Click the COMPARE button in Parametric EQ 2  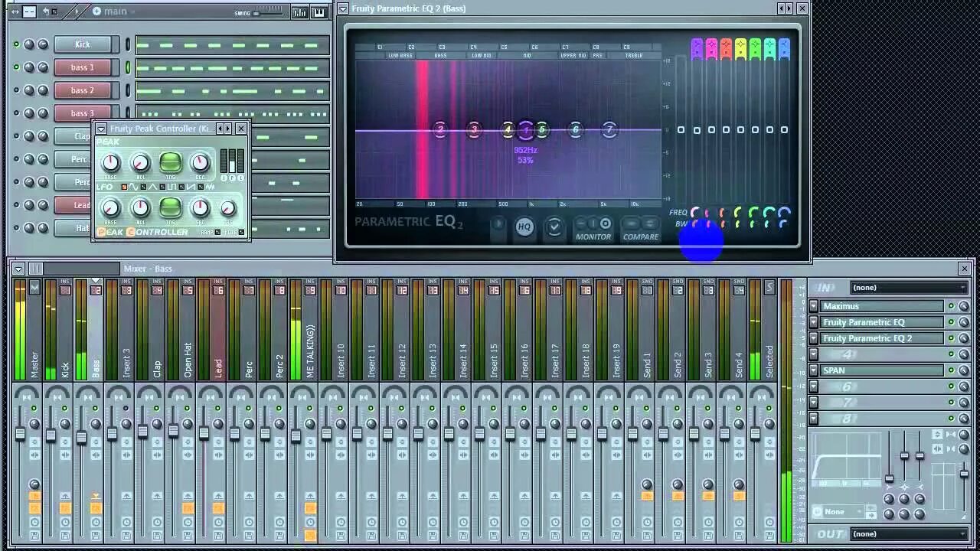(x=640, y=227)
